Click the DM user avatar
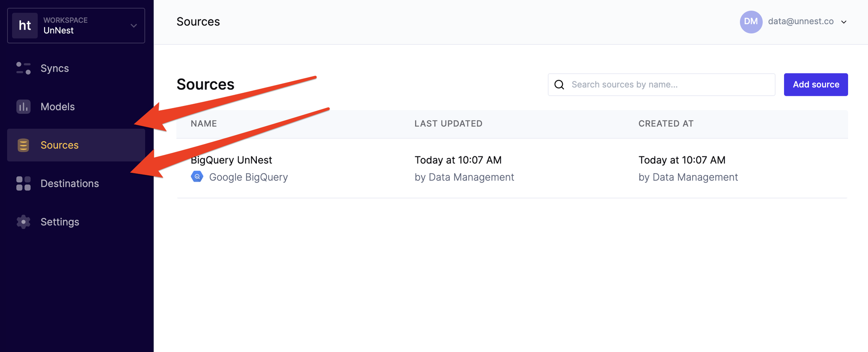 (x=751, y=22)
